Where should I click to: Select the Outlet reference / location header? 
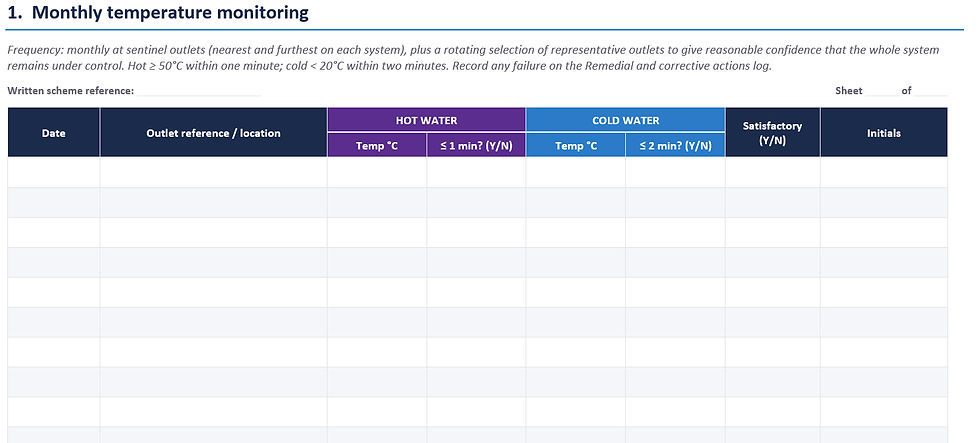[213, 132]
